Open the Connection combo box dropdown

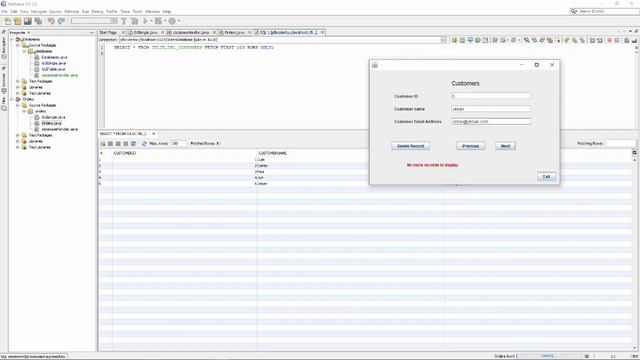pyautogui.click(x=443, y=40)
